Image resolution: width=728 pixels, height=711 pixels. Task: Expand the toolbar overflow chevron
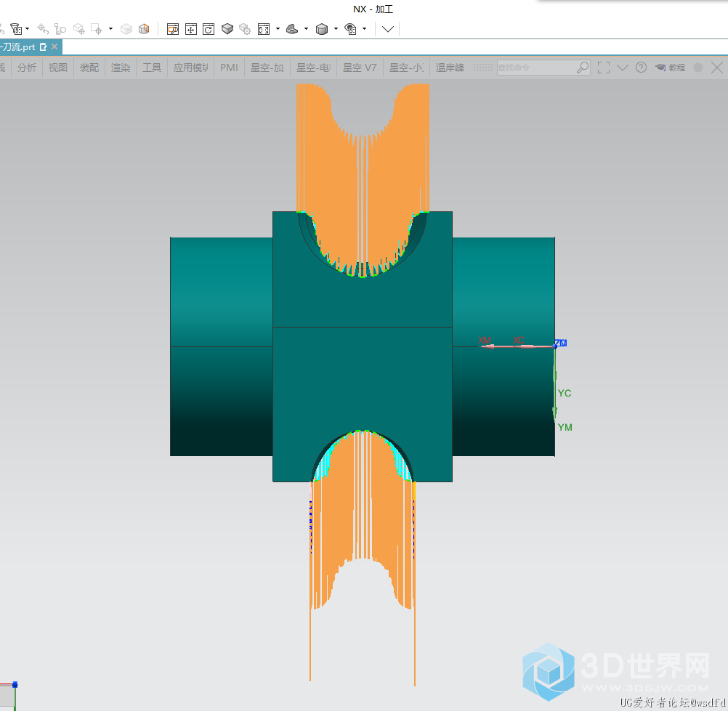388,29
